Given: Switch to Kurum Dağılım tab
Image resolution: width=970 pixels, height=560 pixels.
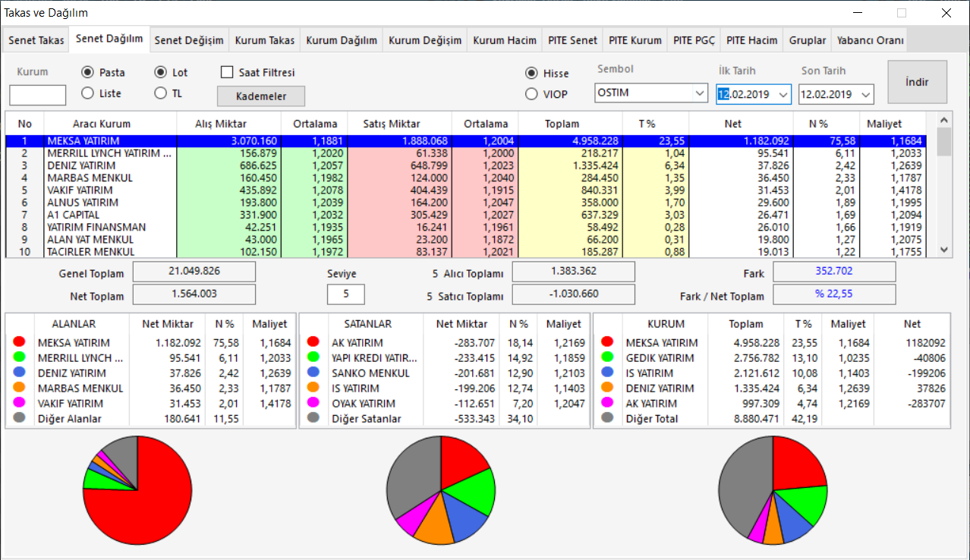Looking at the screenshot, I should pos(342,40).
